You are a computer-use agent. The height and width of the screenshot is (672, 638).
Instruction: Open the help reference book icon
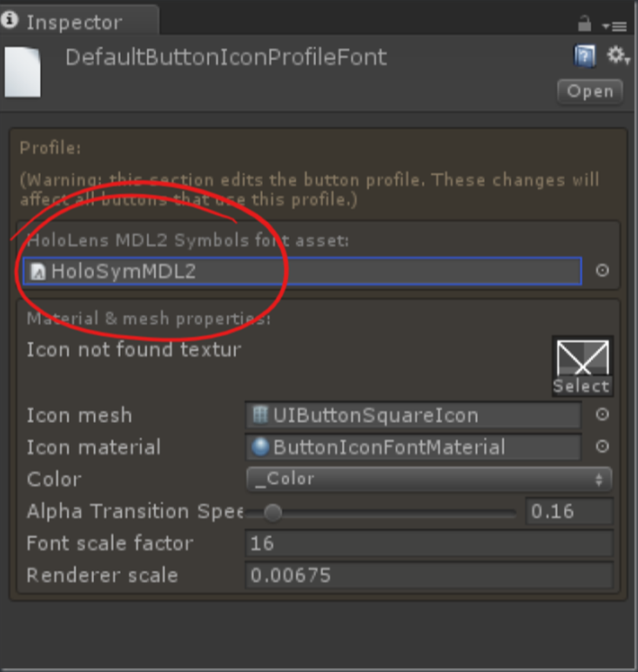click(585, 56)
